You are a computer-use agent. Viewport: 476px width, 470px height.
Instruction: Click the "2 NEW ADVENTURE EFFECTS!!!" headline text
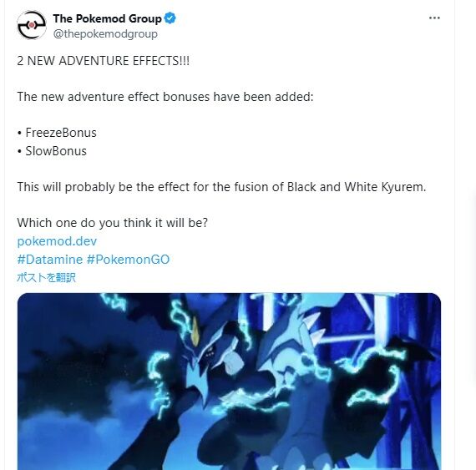tap(104, 61)
